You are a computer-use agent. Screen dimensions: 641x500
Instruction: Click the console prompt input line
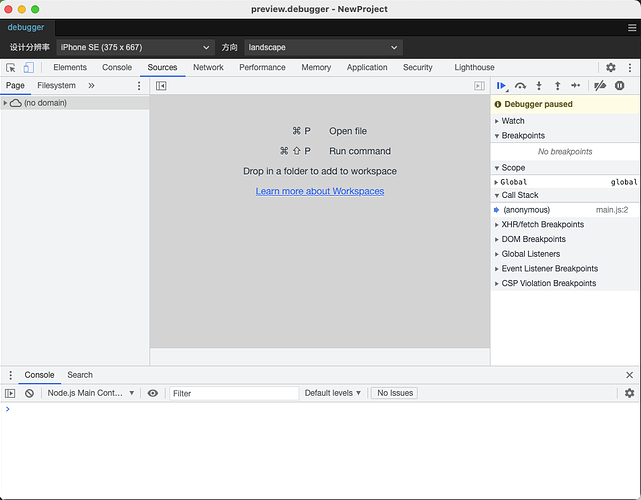(x=323, y=409)
